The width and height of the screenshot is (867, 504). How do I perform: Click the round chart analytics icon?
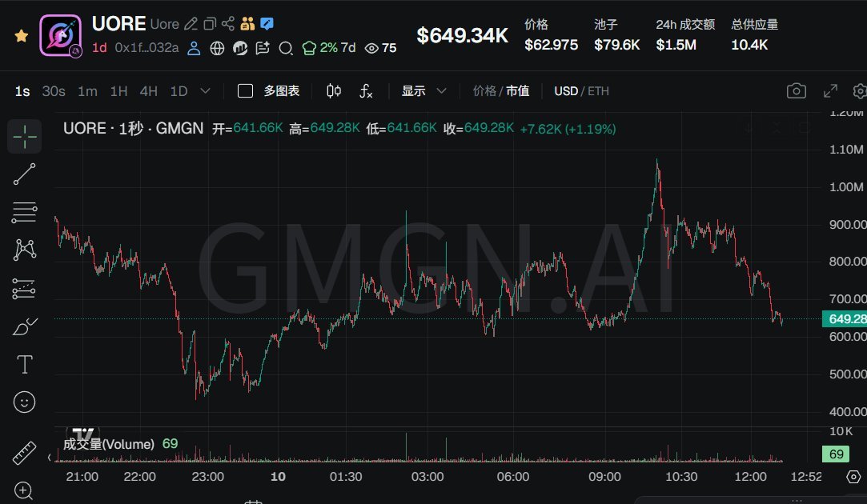240,49
